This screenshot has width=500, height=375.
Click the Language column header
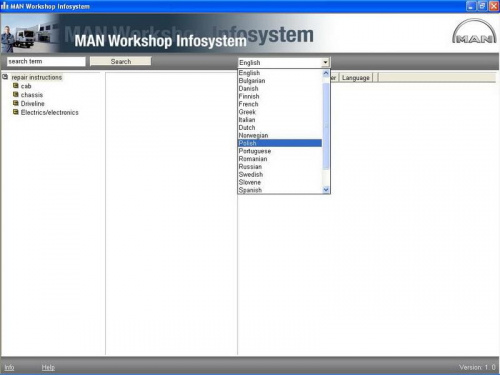coord(356,78)
